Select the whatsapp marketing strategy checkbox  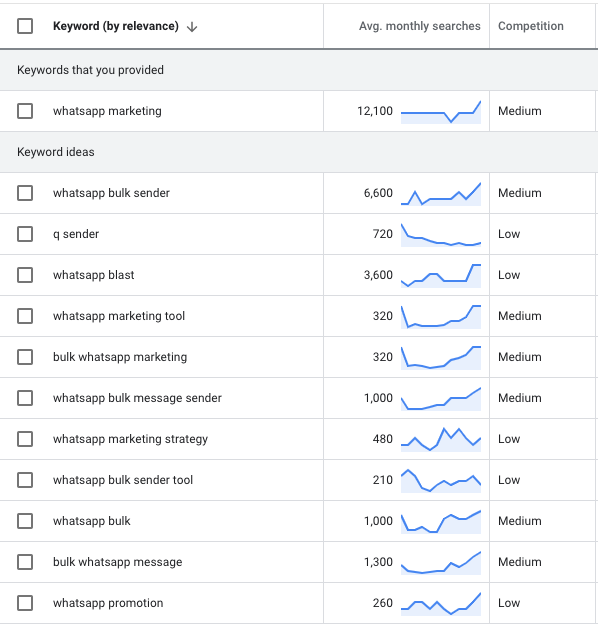click(x=25, y=439)
